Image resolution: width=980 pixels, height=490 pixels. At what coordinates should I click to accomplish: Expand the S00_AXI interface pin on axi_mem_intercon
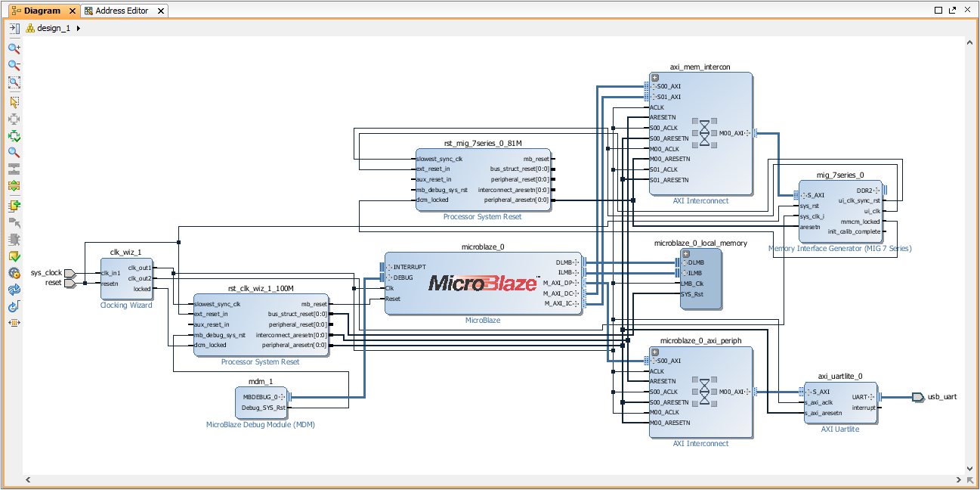click(654, 87)
